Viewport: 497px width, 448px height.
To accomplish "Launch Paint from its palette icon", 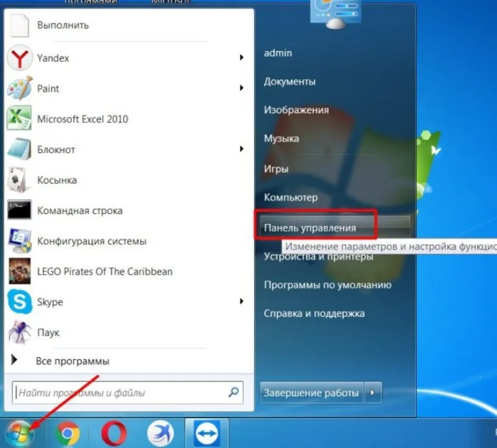I will 19,89.
